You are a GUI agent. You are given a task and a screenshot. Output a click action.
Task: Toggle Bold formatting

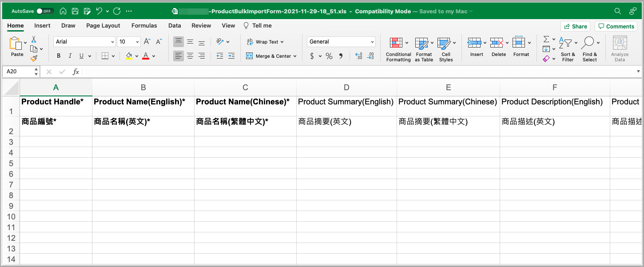(59, 56)
